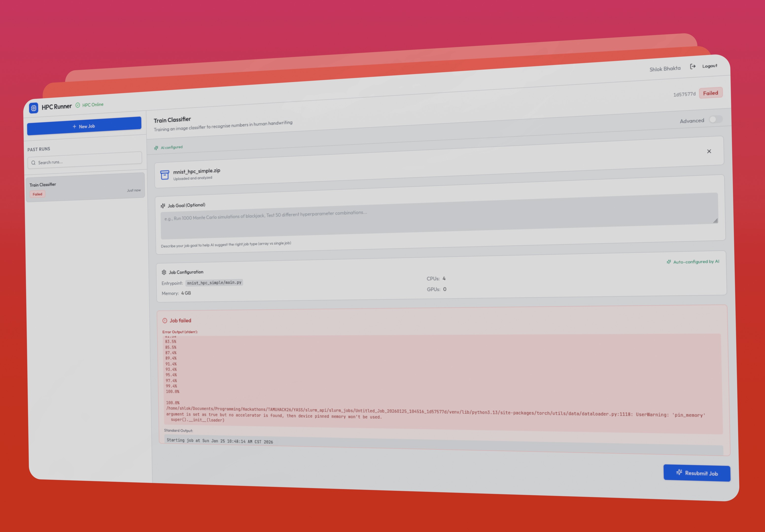Click the Job Goal sparkle icon
Viewport: 765px width, 532px height.
pyautogui.click(x=163, y=206)
